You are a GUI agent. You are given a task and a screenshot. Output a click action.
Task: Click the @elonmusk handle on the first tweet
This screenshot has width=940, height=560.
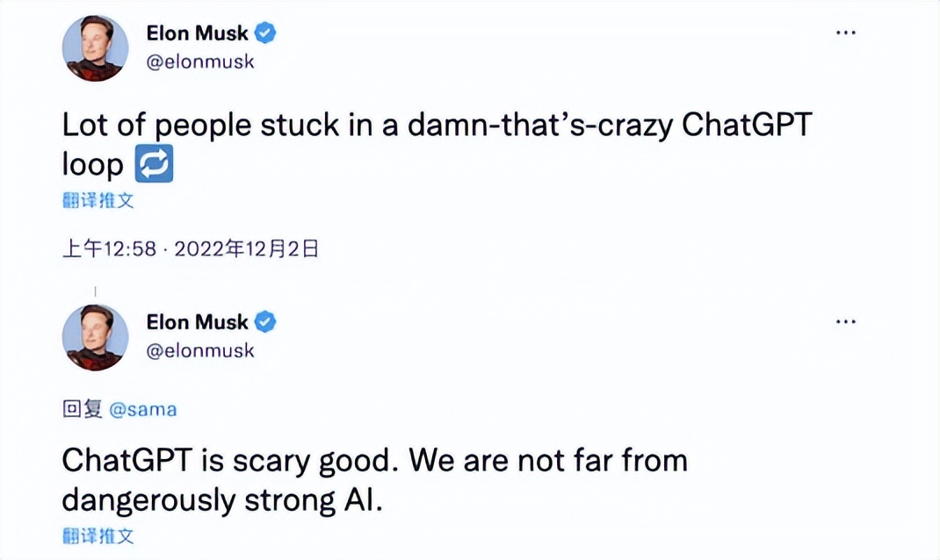coord(200,62)
